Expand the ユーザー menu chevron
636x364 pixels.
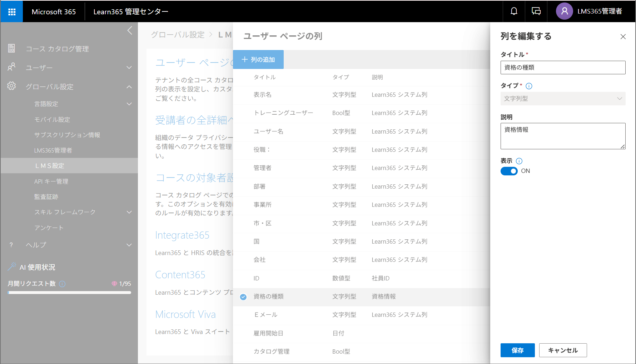coord(129,68)
